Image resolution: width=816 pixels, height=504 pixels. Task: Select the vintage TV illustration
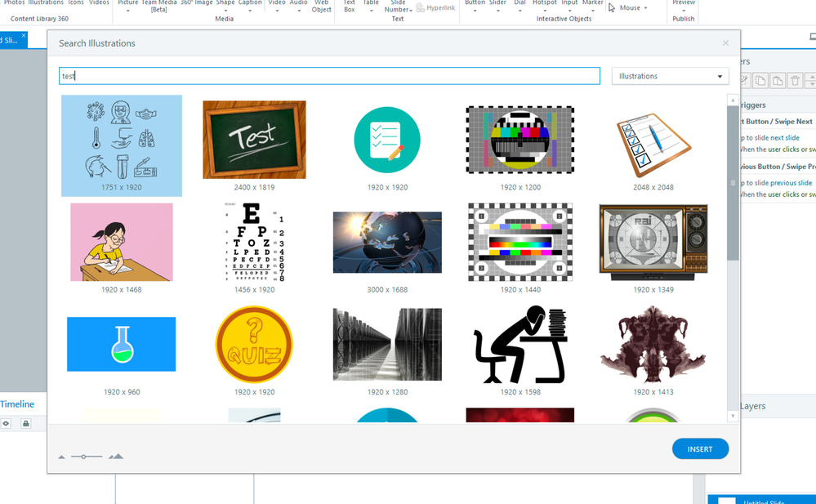click(653, 242)
